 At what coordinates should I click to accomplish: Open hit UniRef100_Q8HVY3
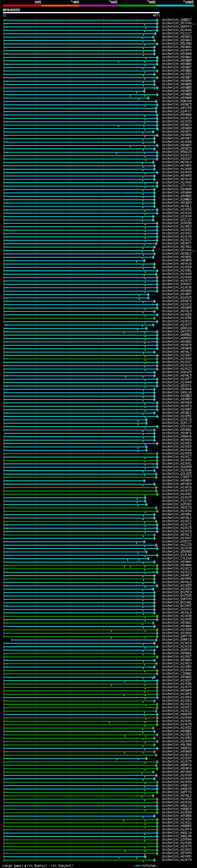177,26
